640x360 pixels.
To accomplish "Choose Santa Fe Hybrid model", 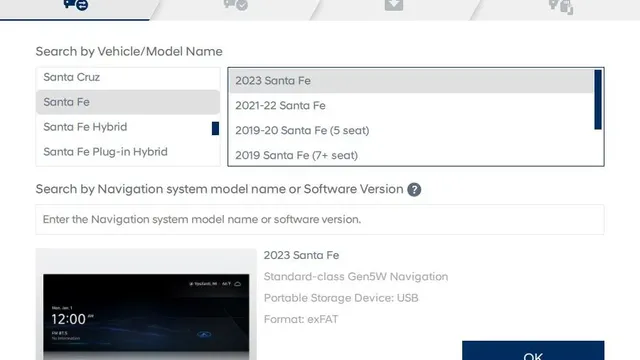I will [128, 127].
